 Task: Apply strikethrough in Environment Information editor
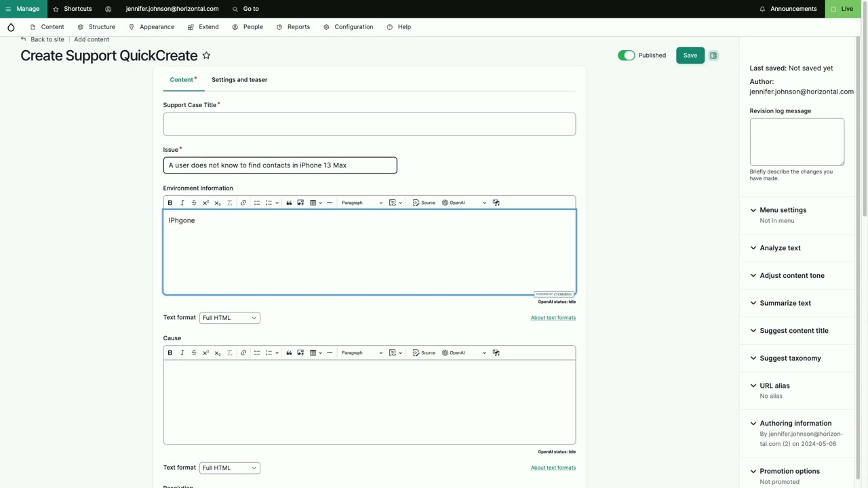194,203
